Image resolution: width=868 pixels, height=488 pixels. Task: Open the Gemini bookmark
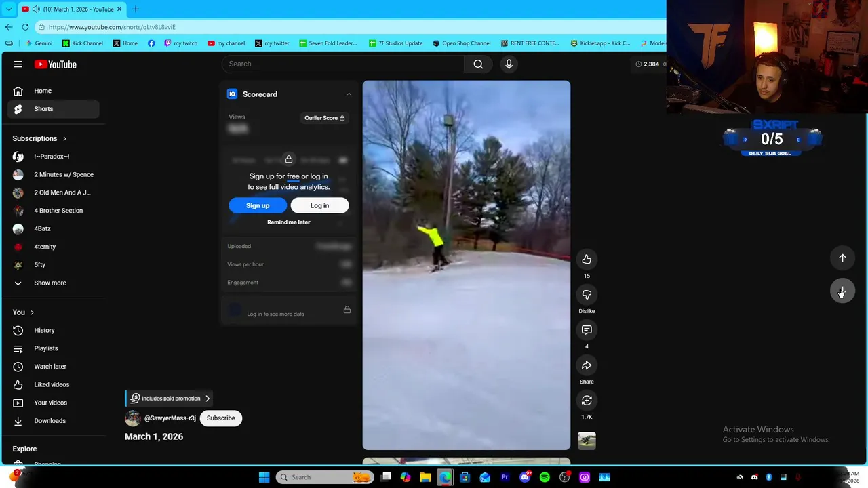pyautogui.click(x=39, y=43)
